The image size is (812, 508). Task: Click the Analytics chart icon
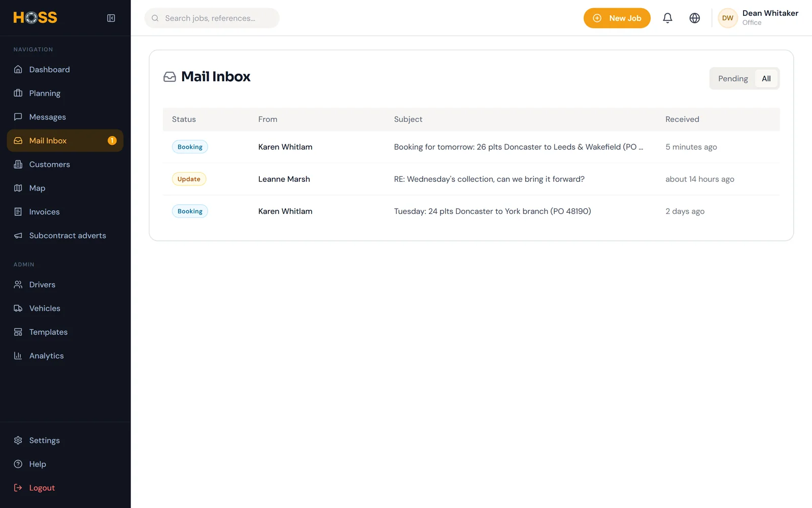click(x=18, y=356)
